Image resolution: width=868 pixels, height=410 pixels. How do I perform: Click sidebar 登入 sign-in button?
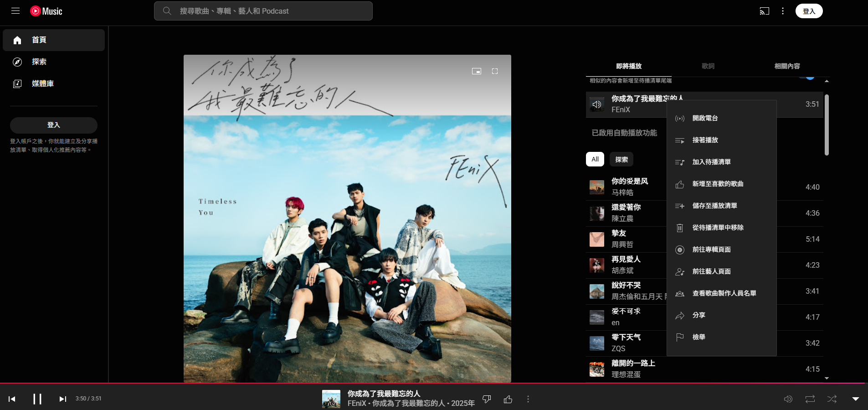tap(54, 125)
